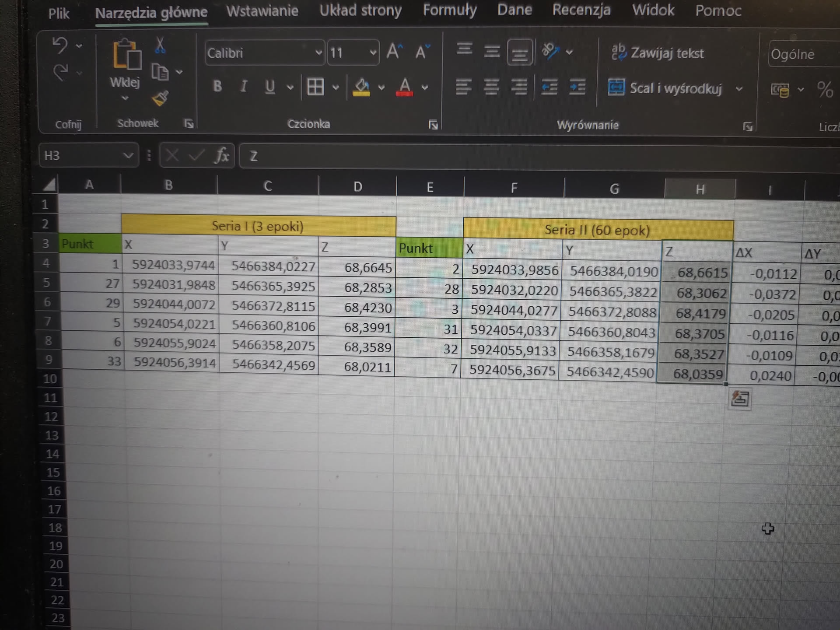The height and width of the screenshot is (630, 840).
Task: Click the Borders grid icon
Action: click(315, 87)
